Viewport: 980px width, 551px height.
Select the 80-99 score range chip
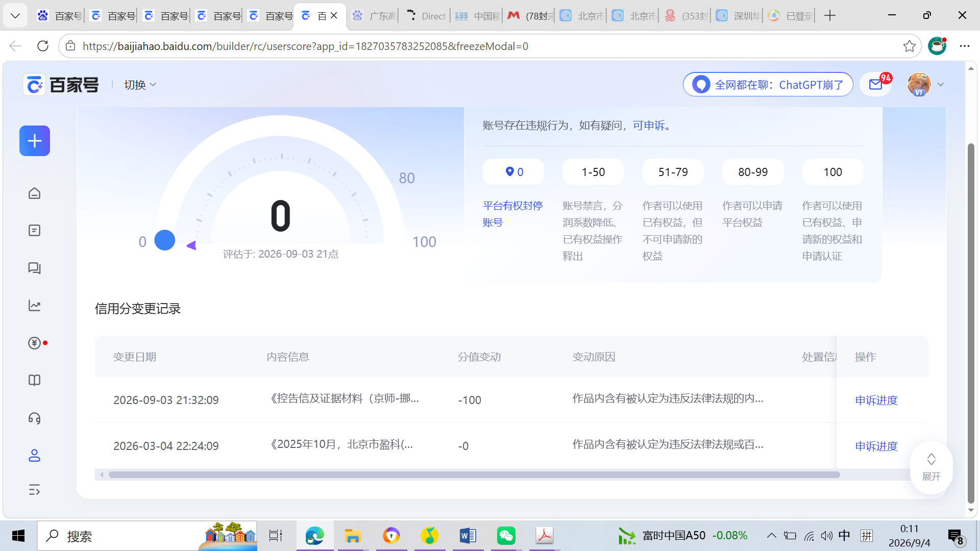(752, 172)
